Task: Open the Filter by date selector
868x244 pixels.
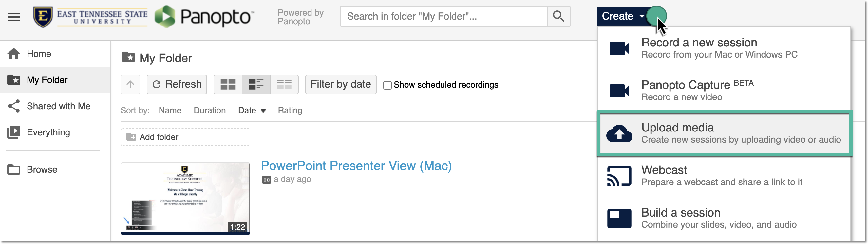Action: [x=340, y=84]
